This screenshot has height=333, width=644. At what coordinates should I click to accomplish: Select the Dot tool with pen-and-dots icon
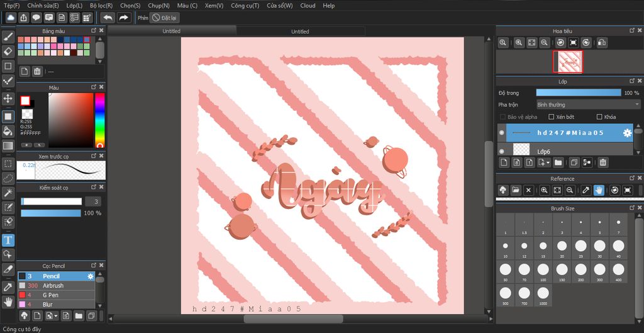[x=8, y=81]
